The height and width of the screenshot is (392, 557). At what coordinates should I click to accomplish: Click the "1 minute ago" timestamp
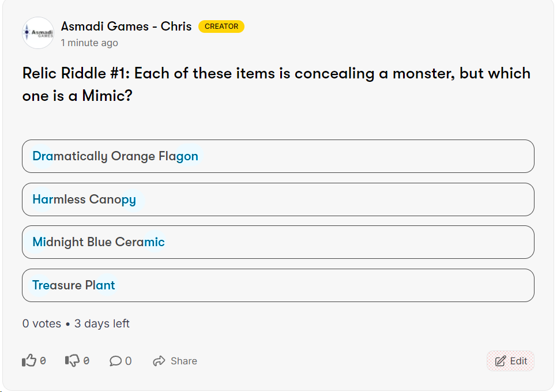click(x=89, y=43)
